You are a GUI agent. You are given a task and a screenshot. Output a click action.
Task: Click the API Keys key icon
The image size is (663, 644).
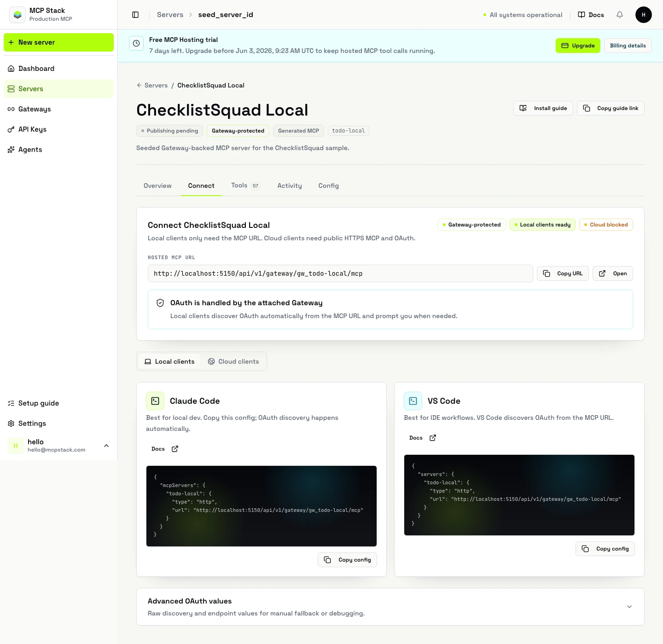pyautogui.click(x=11, y=129)
